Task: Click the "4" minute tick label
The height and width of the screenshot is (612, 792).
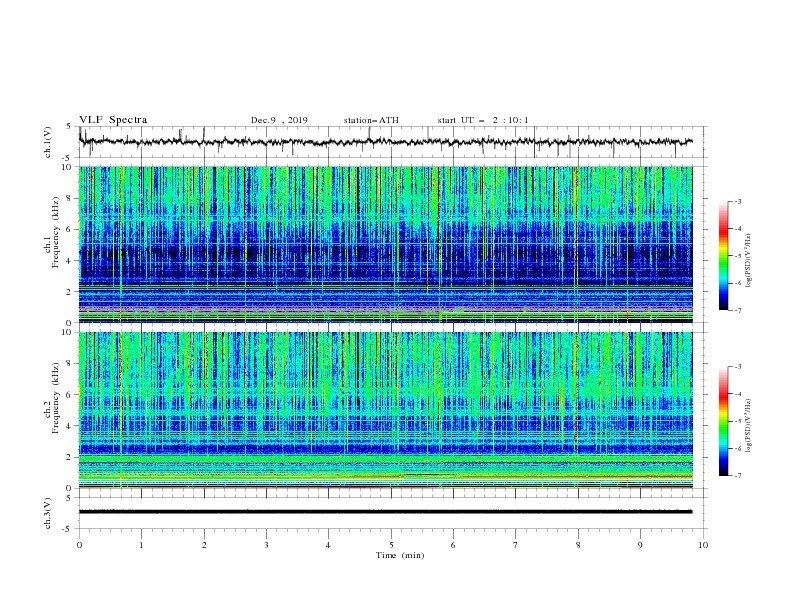Action: pyautogui.click(x=329, y=545)
